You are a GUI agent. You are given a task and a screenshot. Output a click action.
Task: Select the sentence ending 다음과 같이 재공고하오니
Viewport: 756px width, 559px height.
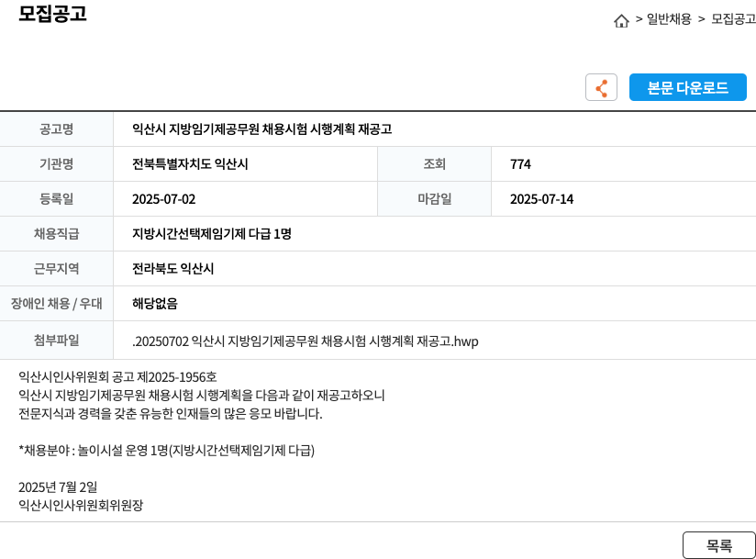(x=202, y=395)
